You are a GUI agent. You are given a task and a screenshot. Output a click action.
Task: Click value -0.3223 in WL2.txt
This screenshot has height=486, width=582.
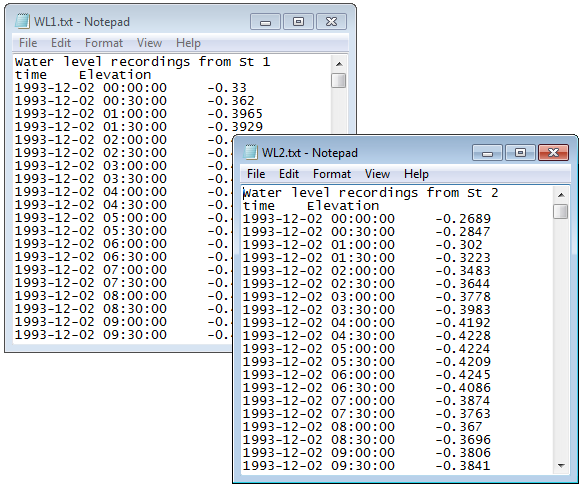pos(463,258)
